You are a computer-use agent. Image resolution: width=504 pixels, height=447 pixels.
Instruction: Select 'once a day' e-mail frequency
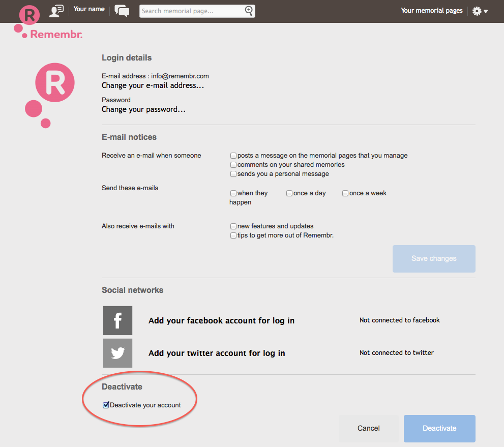(289, 193)
